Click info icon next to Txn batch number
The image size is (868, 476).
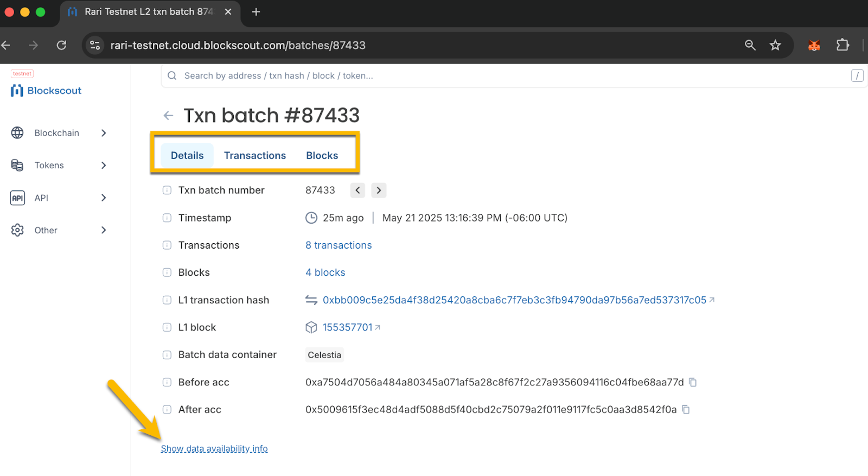[x=167, y=190]
